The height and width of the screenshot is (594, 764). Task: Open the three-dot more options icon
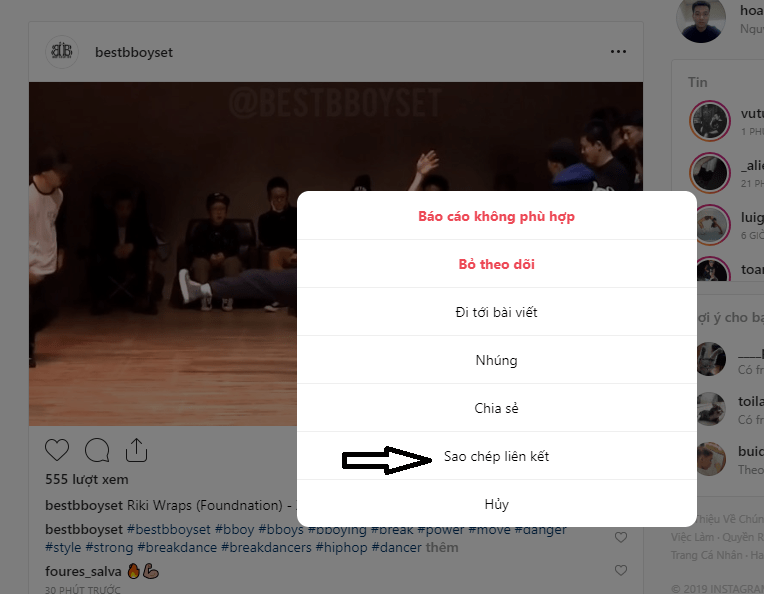click(618, 52)
